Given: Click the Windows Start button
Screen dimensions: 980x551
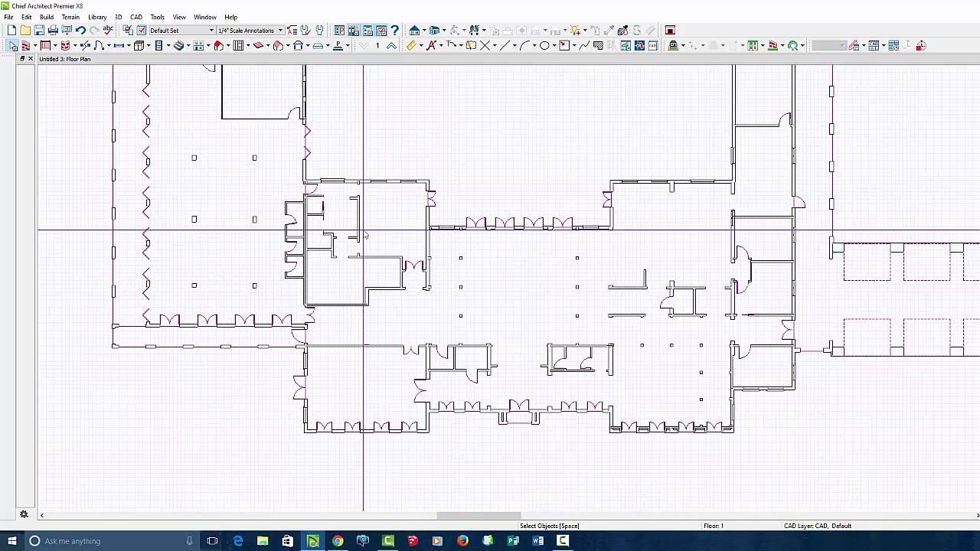Looking at the screenshot, I should coord(11,541).
